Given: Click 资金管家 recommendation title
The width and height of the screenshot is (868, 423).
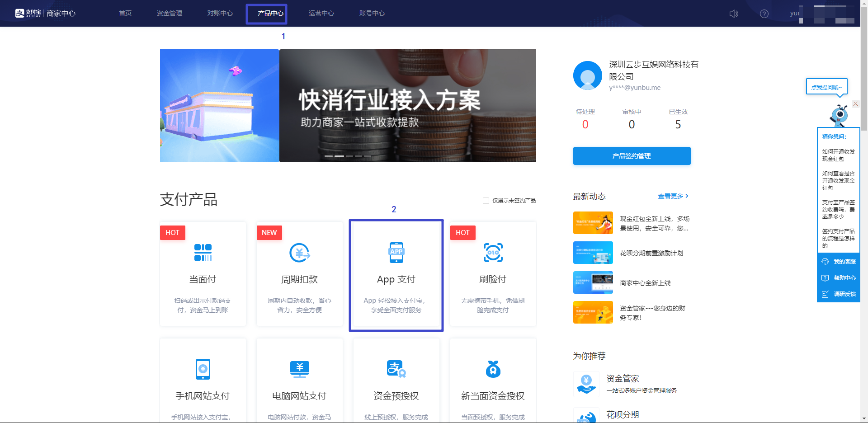Looking at the screenshot, I should (x=623, y=379).
